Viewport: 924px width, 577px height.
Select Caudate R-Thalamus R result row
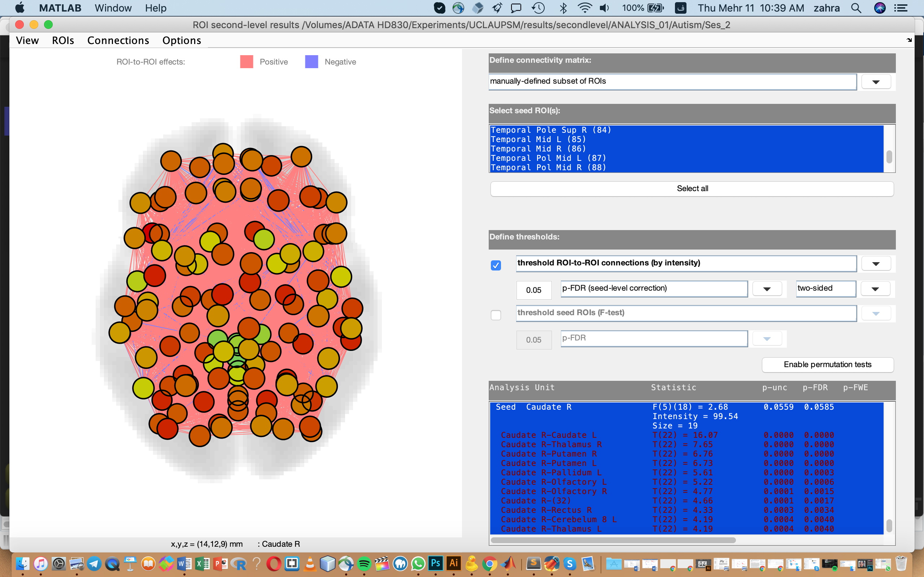(x=551, y=444)
